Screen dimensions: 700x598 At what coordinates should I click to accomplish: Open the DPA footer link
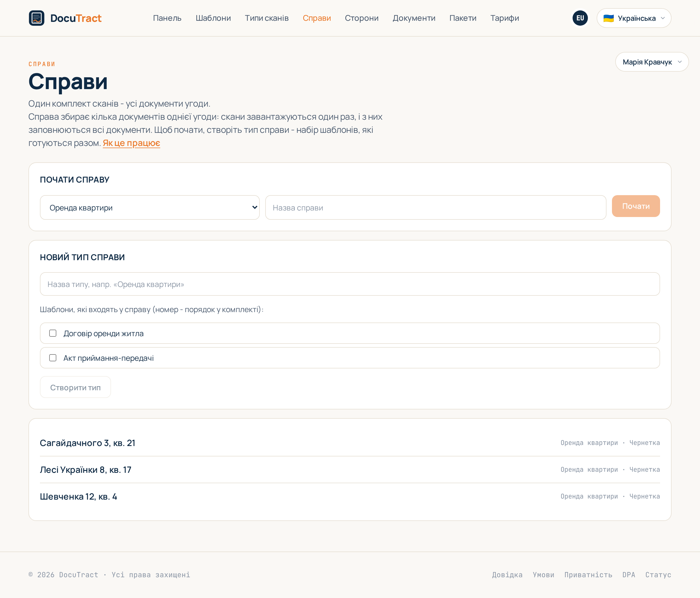tap(629, 575)
